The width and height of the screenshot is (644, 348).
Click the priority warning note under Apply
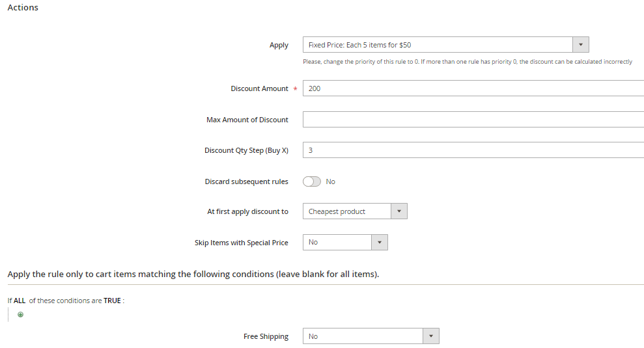click(x=467, y=62)
